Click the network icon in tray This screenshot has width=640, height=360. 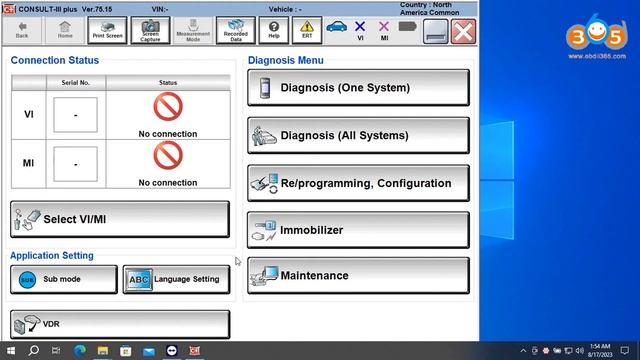[x=568, y=351]
